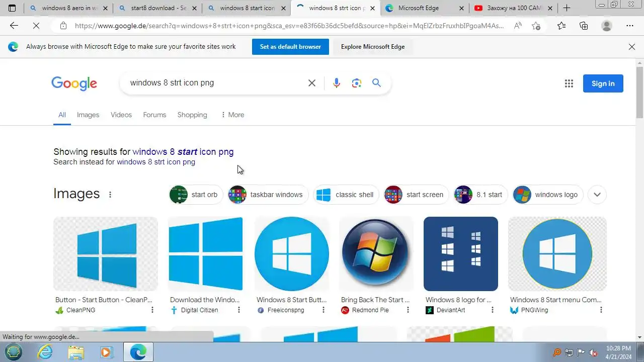Open the browser profile icon
644x362 pixels.
click(x=607, y=26)
